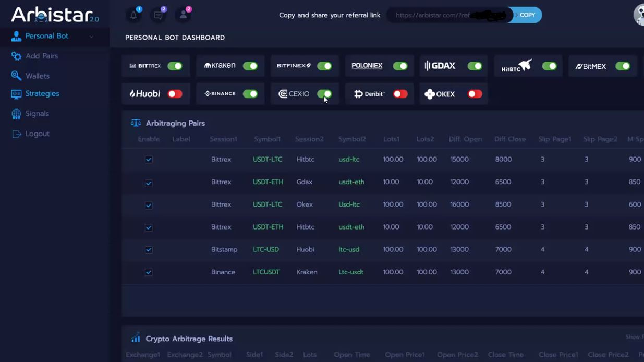Expand the Personal Bot menu chevron
Viewport: 644px width, 362px height.
pyautogui.click(x=91, y=37)
